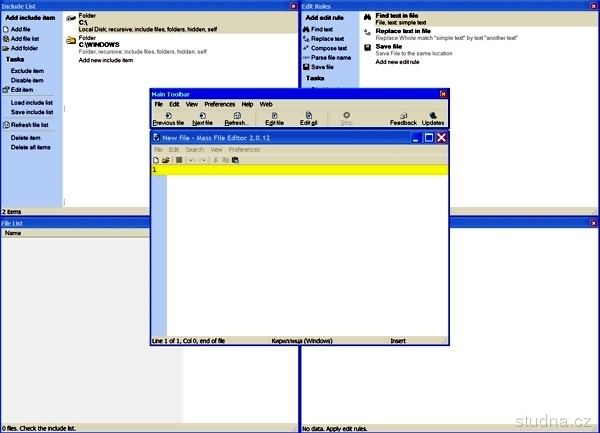The height and width of the screenshot is (433, 600).
Task: Click the highlighted line 1 in editor
Action: click(300, 169)
